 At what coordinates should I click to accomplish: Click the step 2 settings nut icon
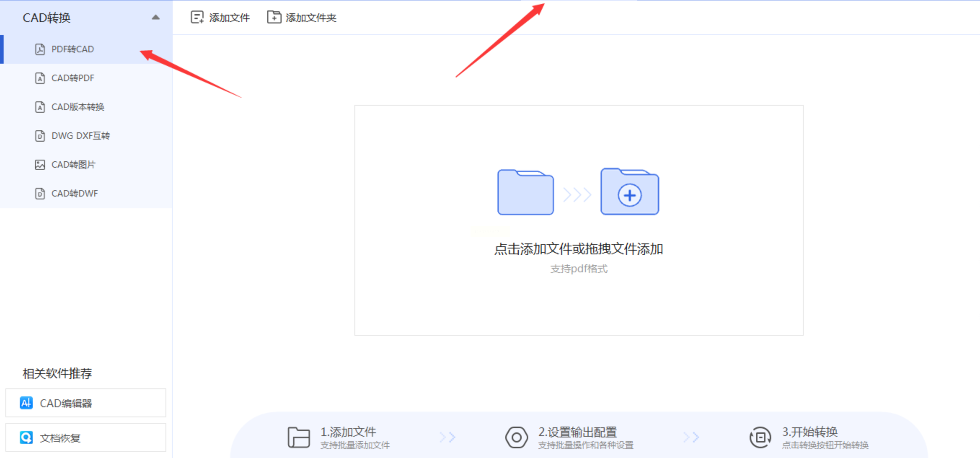[516, 437]
